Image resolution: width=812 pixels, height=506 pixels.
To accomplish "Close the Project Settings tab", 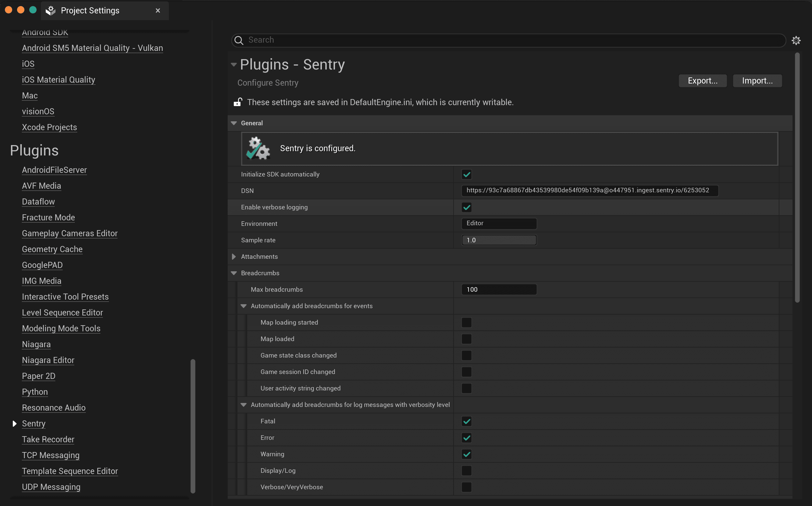I will [158, 10].
